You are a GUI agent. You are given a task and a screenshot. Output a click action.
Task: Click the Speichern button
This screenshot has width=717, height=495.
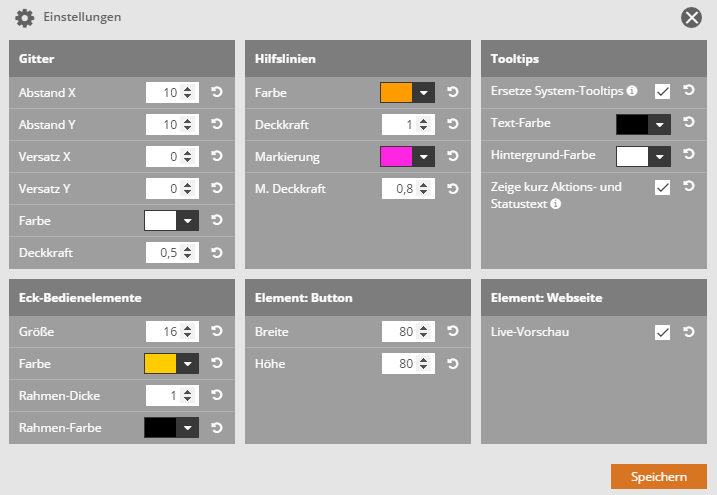(x=658, y=476)
